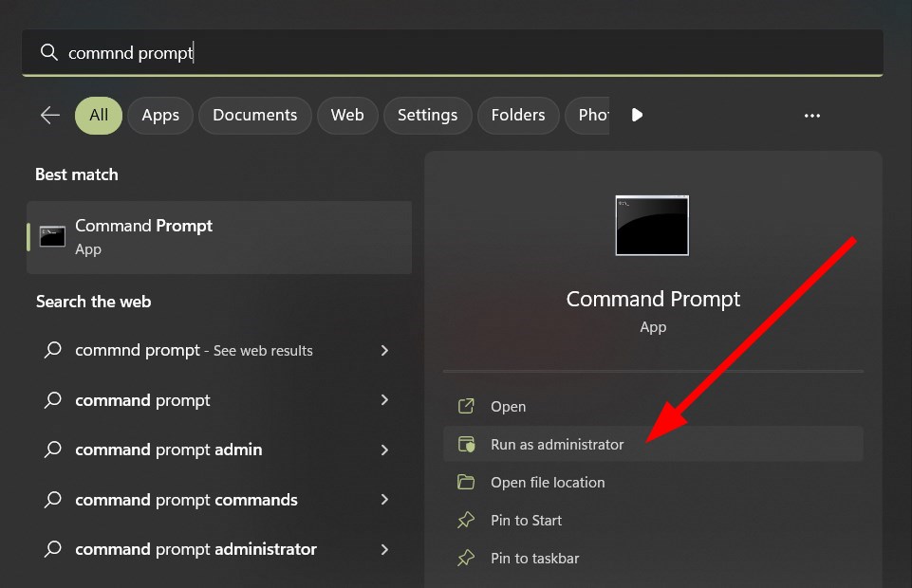This screenshot has height=588, width=912.
Task: Show more filter tabs with the play arrow
Action: click(x=637, y=115)
